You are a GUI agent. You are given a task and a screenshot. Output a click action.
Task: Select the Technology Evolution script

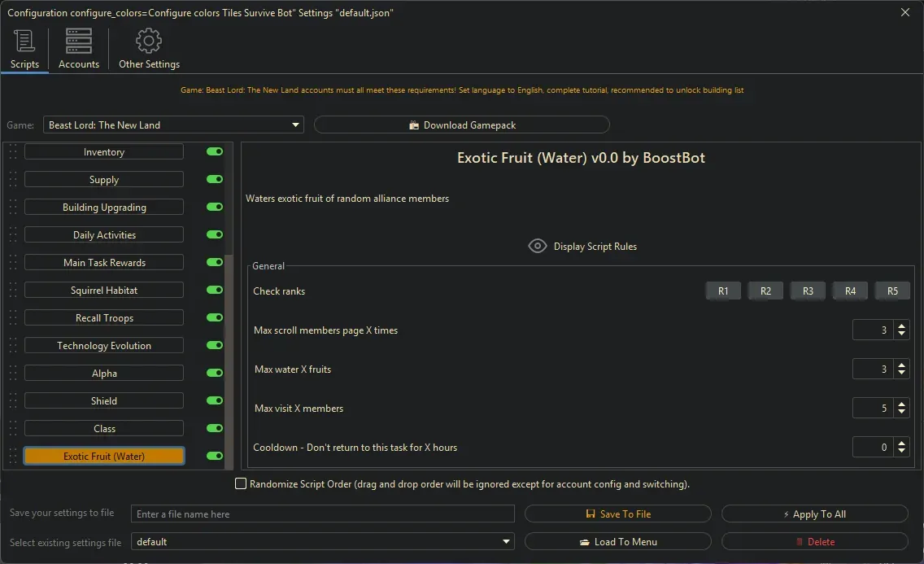(104, 346)
